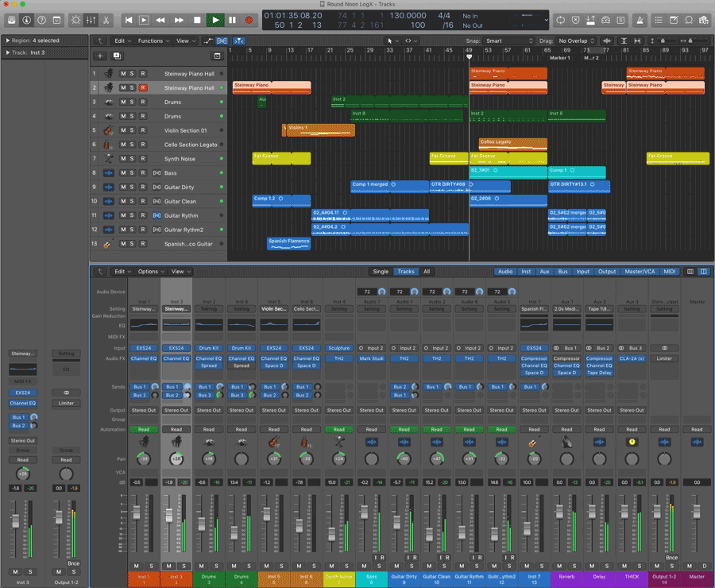Solo the Synth Noise track
715x588 pixels.
pos(132,158)
